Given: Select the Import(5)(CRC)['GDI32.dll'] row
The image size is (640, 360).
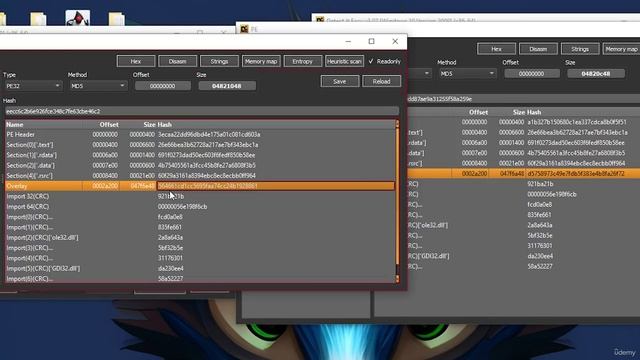Looking at the screenshot, I should (200, 268).
